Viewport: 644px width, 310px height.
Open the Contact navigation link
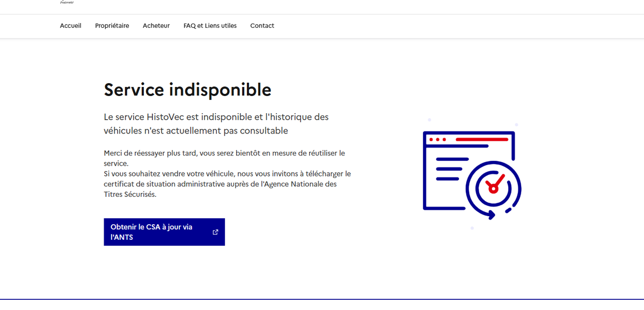click(x=262, y=26)
